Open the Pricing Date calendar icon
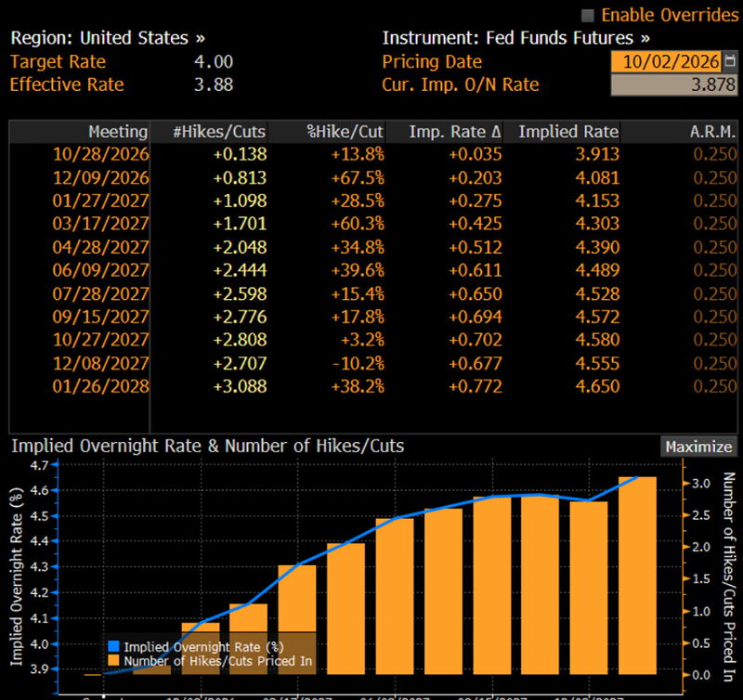Viewport: 743px width, 700px height. click(730, 61)
